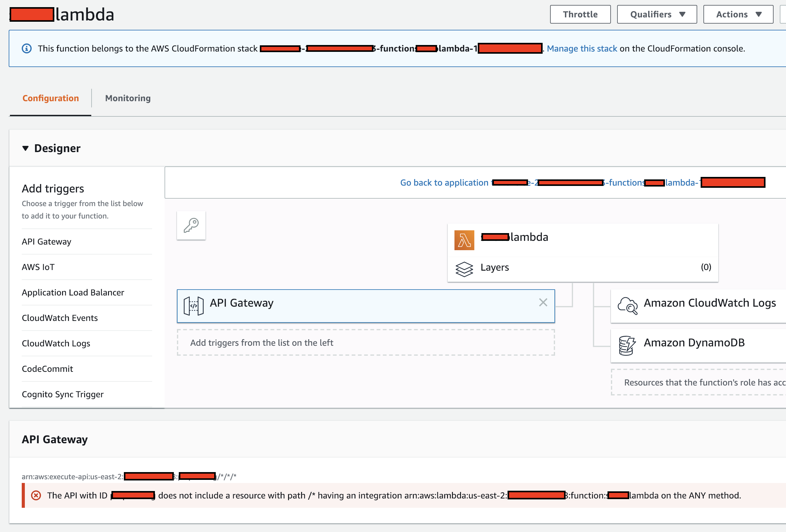Click the Layers (0) row

[582, 269]
